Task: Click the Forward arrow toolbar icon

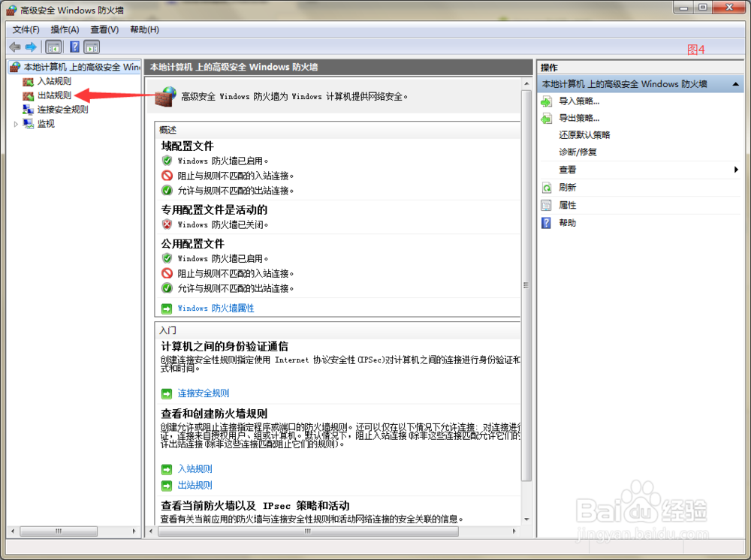Action: coord(31,47)
